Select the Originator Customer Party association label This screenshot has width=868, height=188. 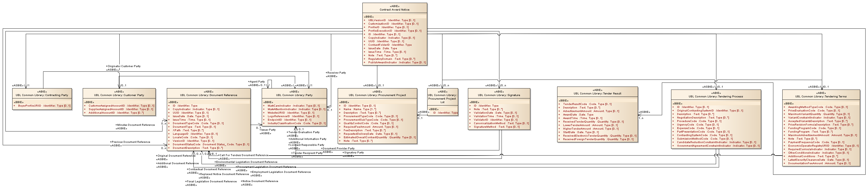point(124,66)
